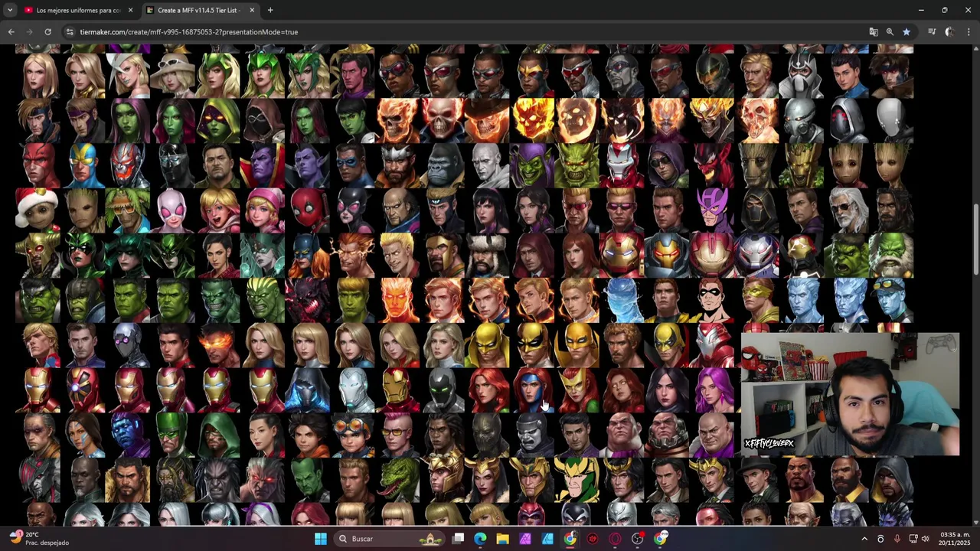
Task: Open the clock showing 03:35 a. m.
Action: 955,539
